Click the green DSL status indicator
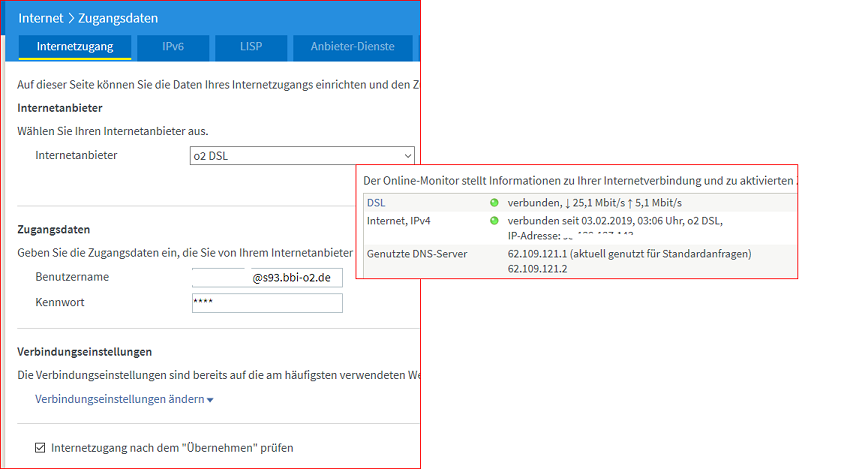 pyautogui.click(x=494, y=203)
